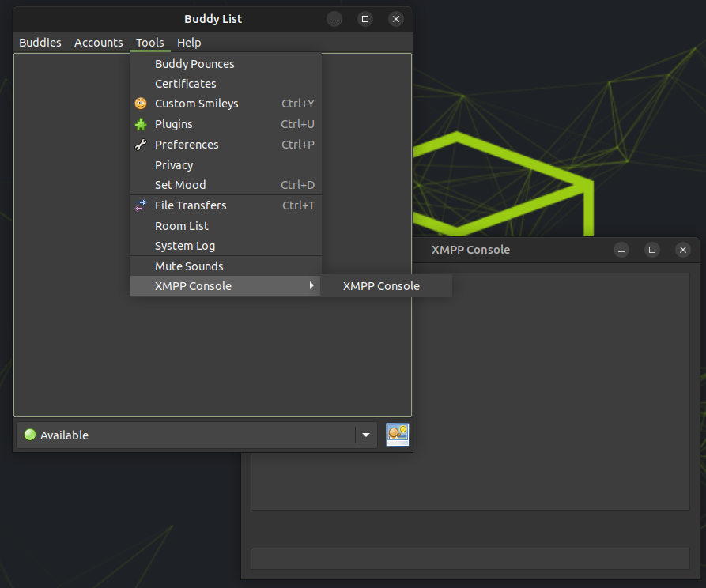Expand the XMPP Console submenu arrow

pyautogui.click(x=311, y=286)
